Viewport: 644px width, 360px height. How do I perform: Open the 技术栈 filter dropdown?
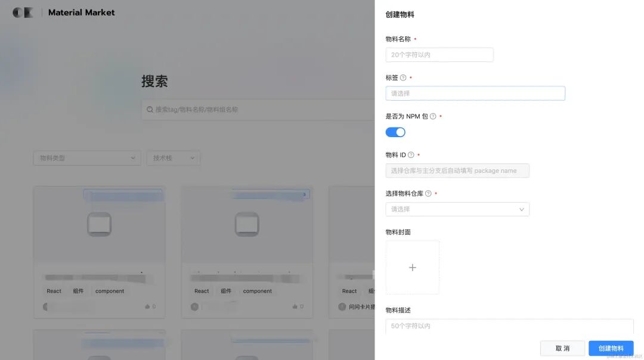[174, 158]
